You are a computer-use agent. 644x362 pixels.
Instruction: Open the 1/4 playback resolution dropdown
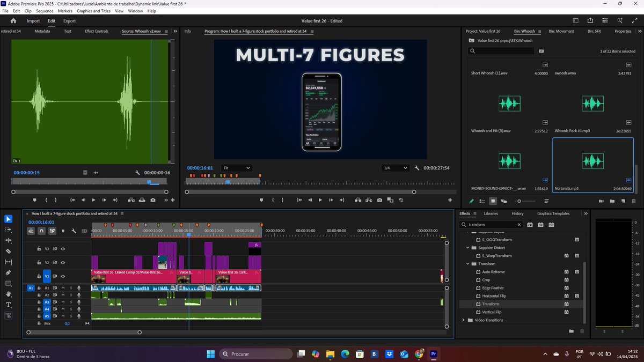(395, 168)
